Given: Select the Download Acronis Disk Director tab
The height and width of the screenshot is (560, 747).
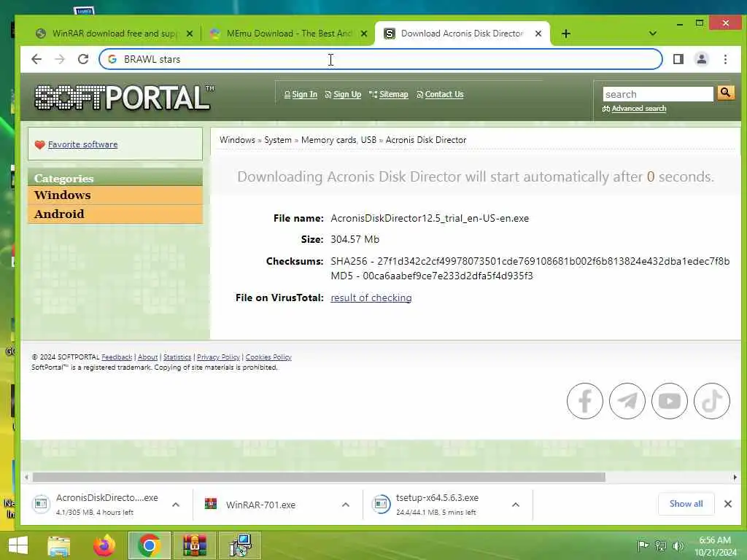Looking at the screenshot, I should point(462,34).
